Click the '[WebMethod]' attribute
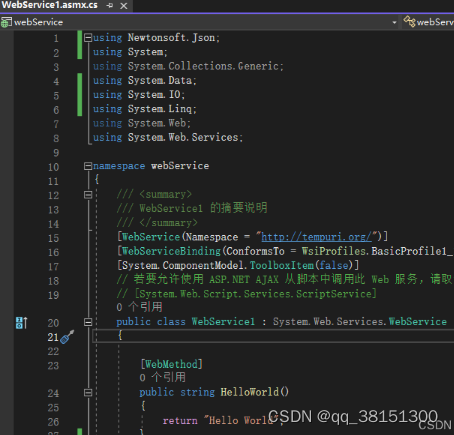Viewport: 454px width, 435px height. pyautogui.click(x=171, y=364)
